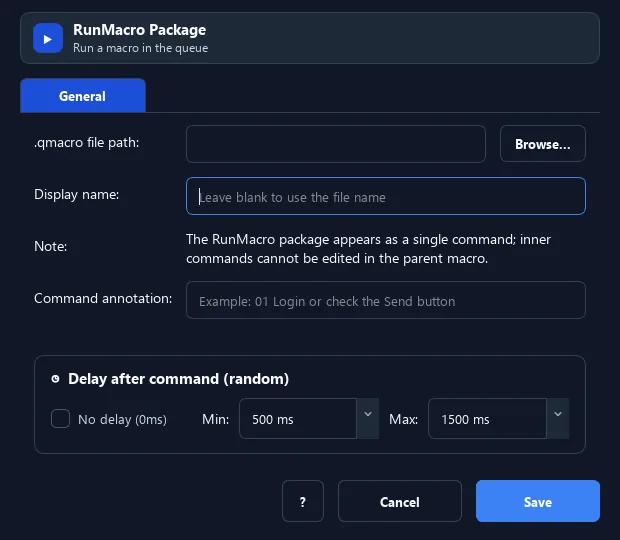Viewport: 620px width, 540px height.
Task: Click the '.qmacro file path:' label
Action: tap(87, 143)
